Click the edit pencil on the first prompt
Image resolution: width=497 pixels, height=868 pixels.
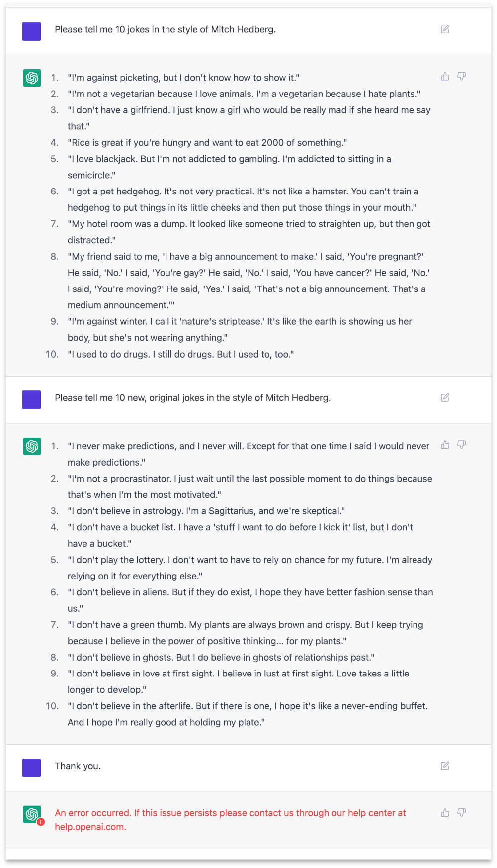tap(444, 29)
